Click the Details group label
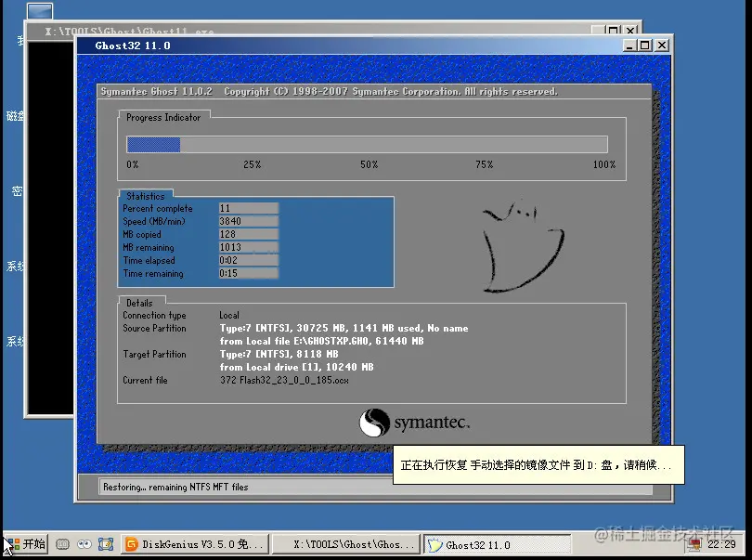Screen dimensions: 752x560 139,304
